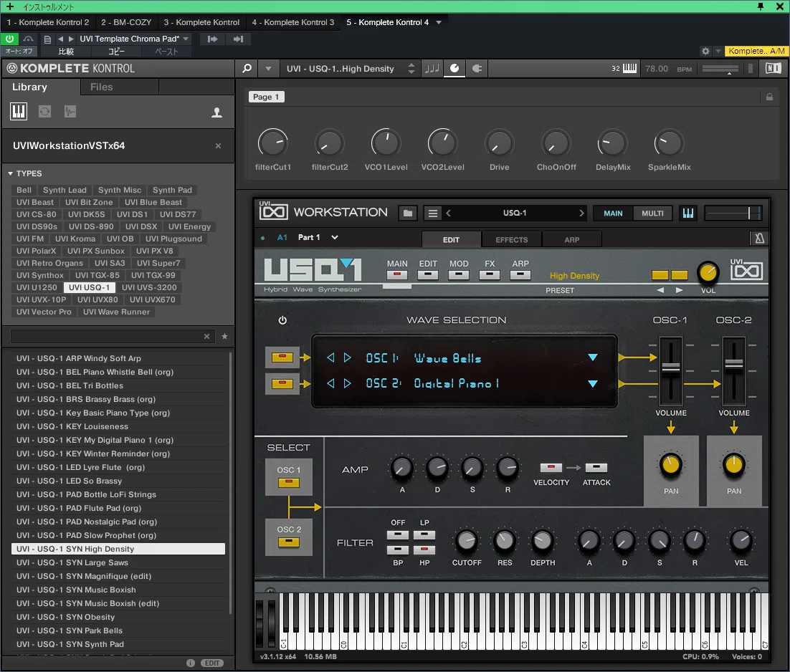790x672 pixels.
Task: Close the UVIWorkstationVSTx64 product filter
Action: coord(218,146)
